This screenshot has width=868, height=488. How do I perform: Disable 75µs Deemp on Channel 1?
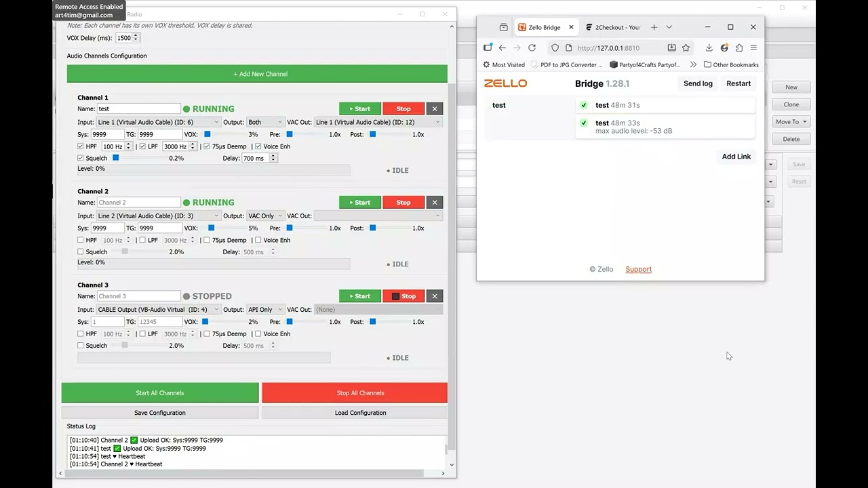coord(206,146)
